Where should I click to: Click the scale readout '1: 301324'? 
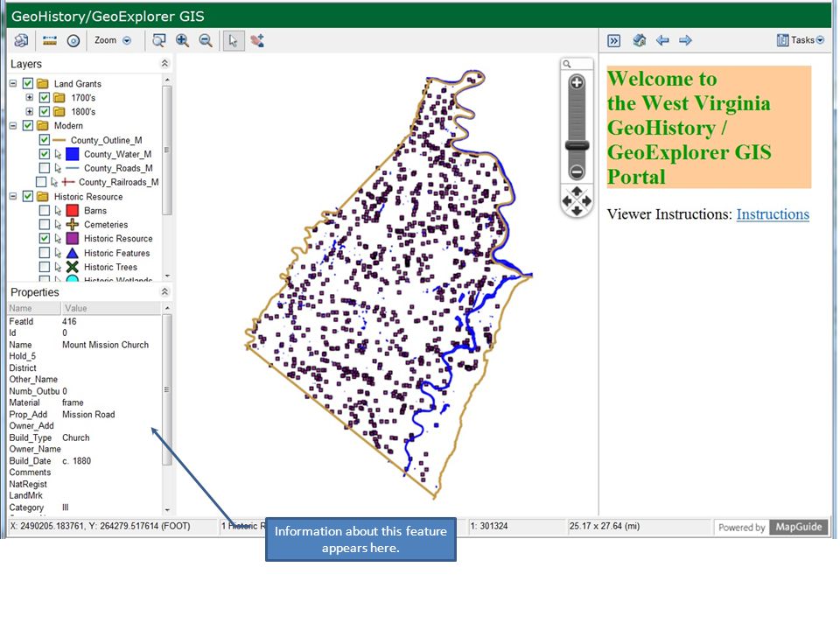point(488,526)
